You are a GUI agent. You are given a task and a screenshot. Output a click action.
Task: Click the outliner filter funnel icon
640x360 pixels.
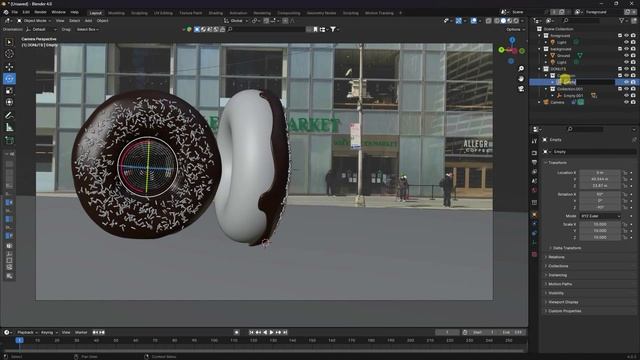coord(621,20)
